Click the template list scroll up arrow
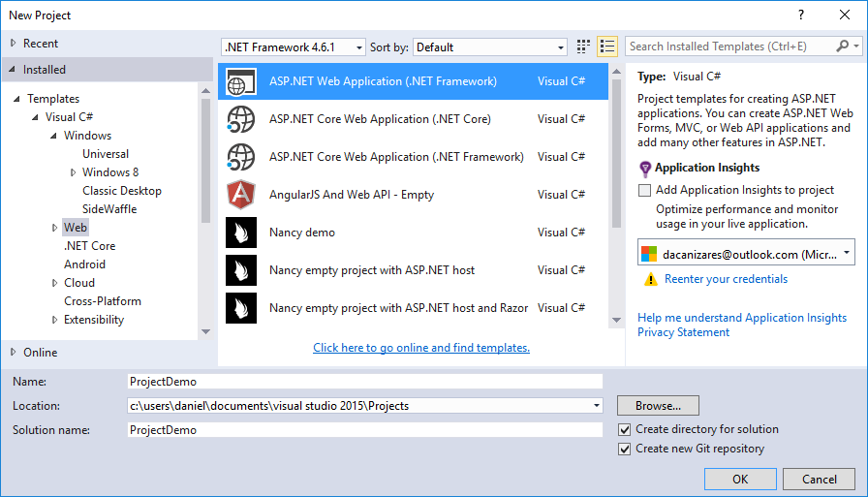This screenshot has width=868, height=497. pos(616,72)
